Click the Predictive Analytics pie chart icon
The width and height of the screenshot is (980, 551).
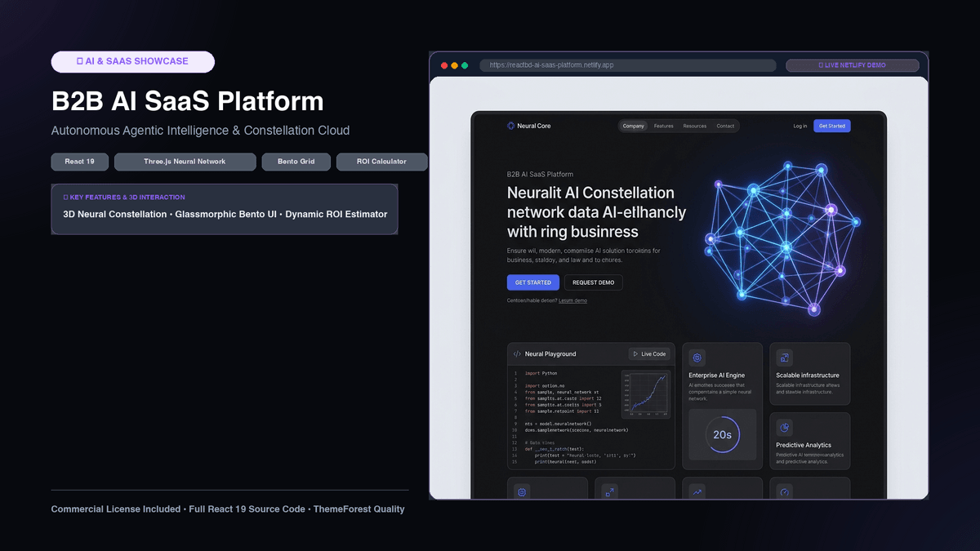[x=785, y=428]
